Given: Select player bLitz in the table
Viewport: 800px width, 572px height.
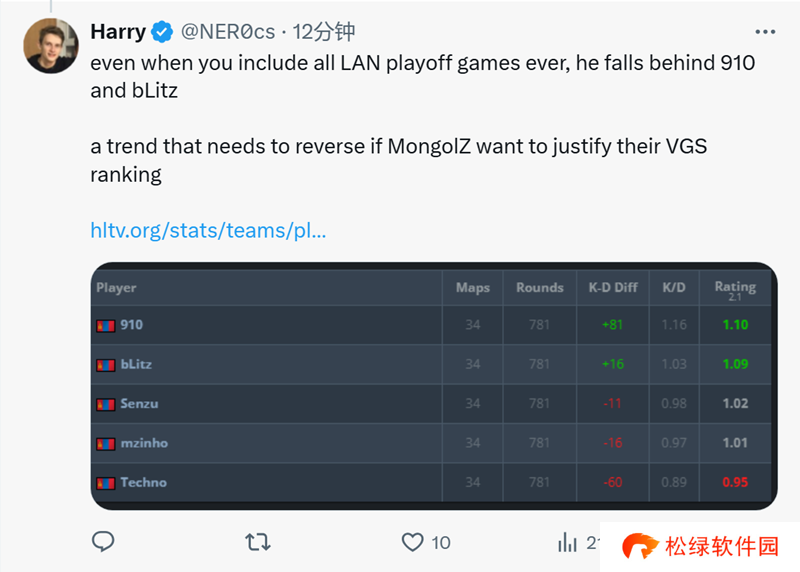Looking at the screenshot, I should [x=136, y=365].
